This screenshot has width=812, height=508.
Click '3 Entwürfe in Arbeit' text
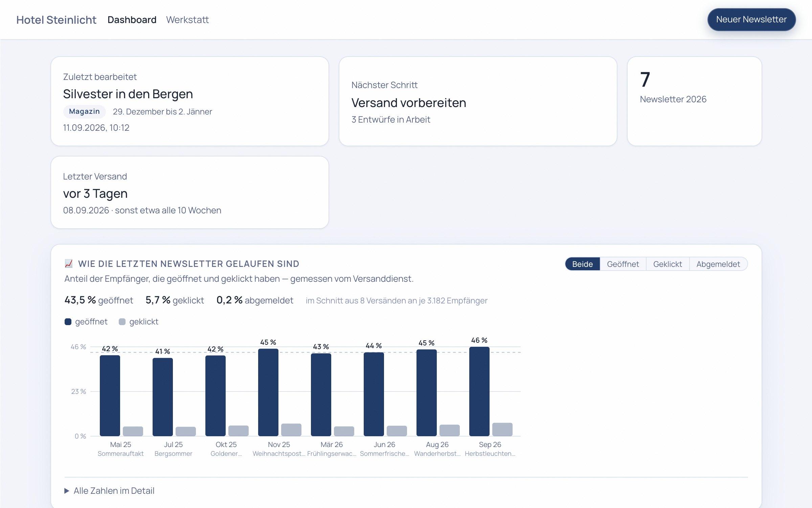click(x=391, y=120)
